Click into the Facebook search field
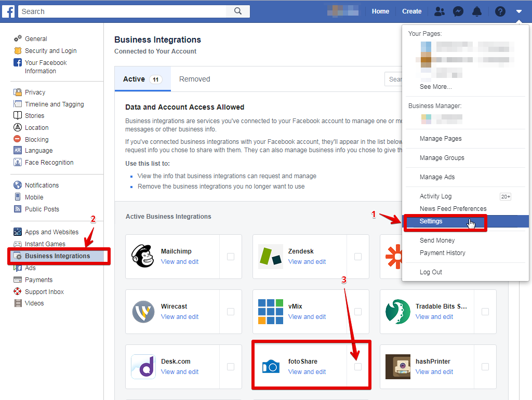Image resolution: width=532 pixels, height=400 pixels. click(122, 11)
